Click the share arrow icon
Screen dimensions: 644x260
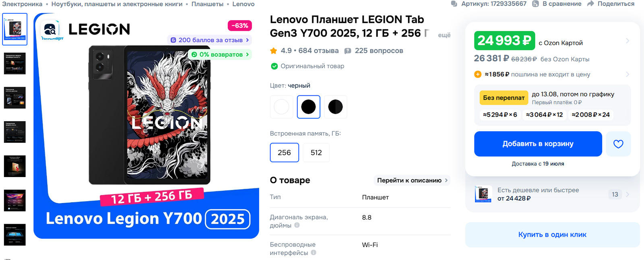[590, 4]
